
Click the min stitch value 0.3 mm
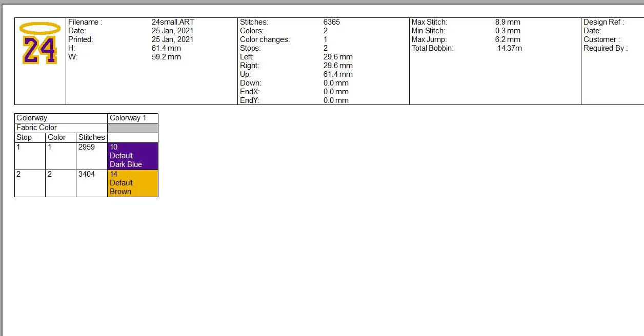(508, 31)
